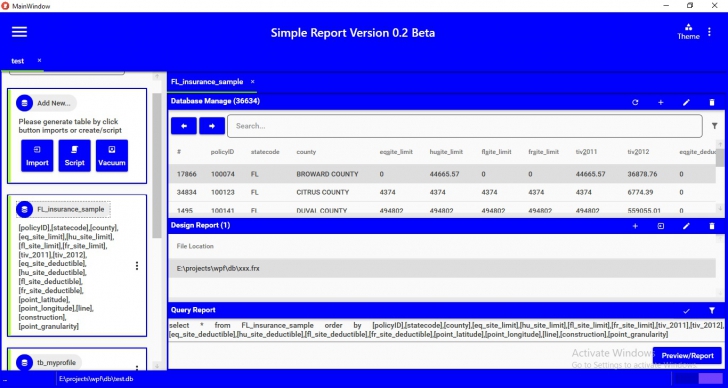Edit selected record in Database Manage
The height and width of the screenshot is (388, 728).
point(686,103)
